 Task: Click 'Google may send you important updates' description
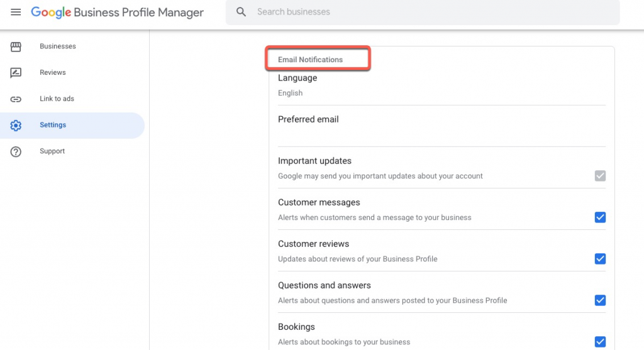coord(380,176)
